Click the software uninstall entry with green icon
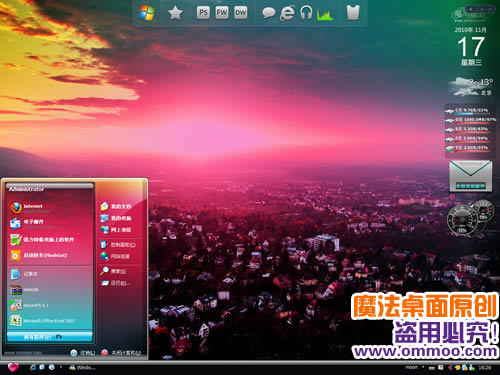 click(43, 239)
